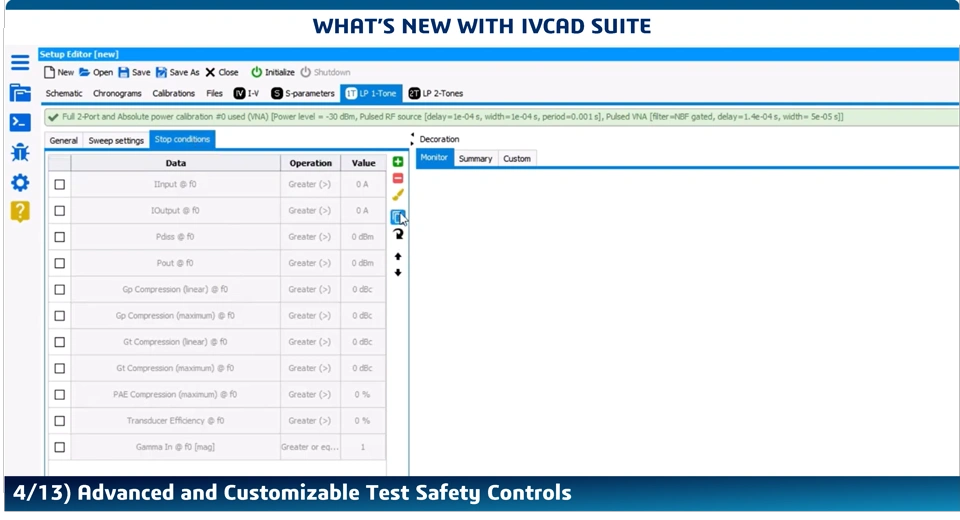The height and width of the screenshot is (520, 960).
Task: Open the Files tab
Action: 214,94
